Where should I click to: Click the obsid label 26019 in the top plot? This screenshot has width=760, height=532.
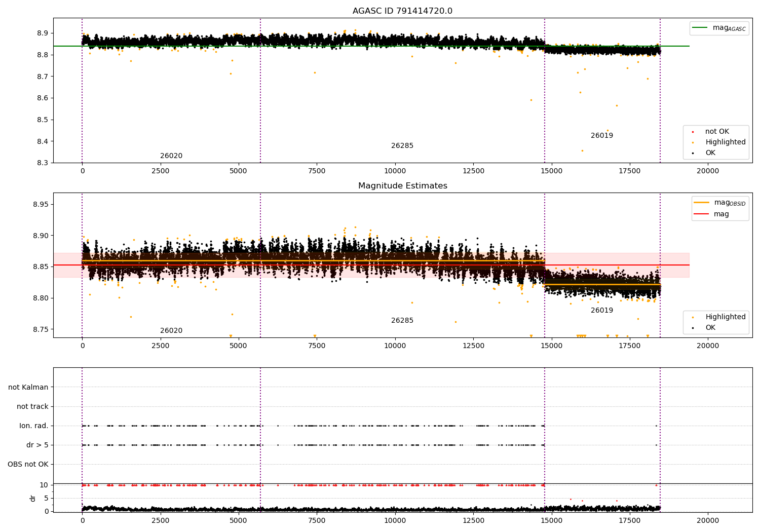602,136
